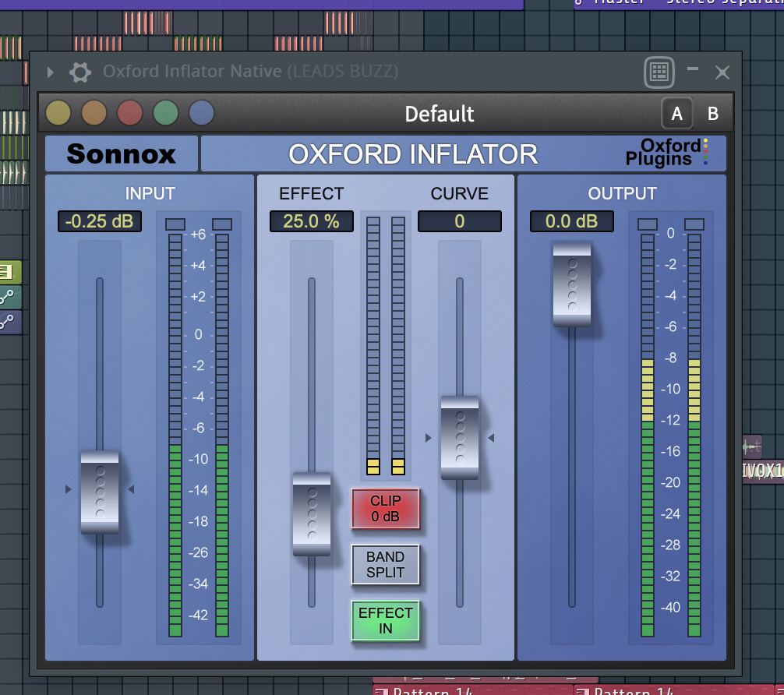This screenshot has height=695, width=784.
Task: Close the Oxford Inflator plugin window
Action: click(x=722, y=72)
